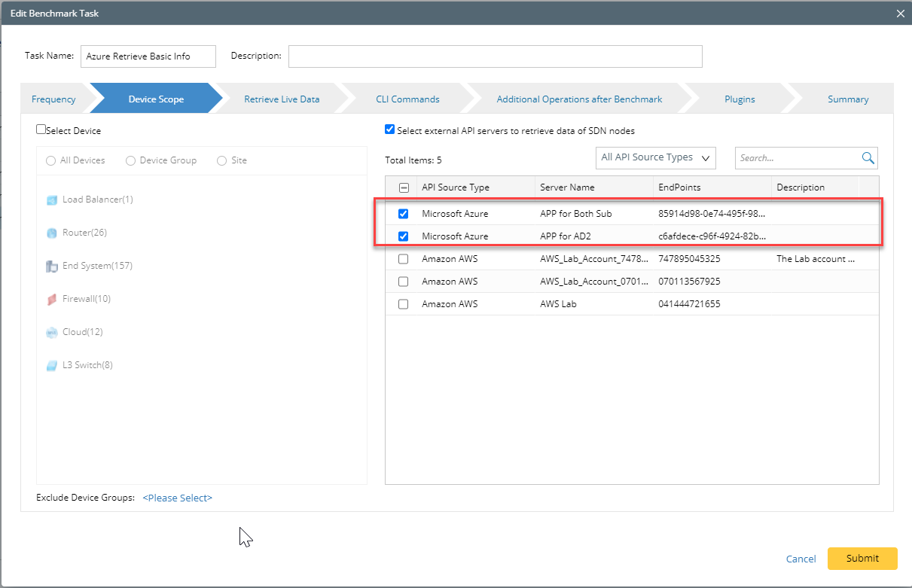Viewport: 912px width, 588px height.
Task: Click the search magnifier icon
Action: point(868,158)
